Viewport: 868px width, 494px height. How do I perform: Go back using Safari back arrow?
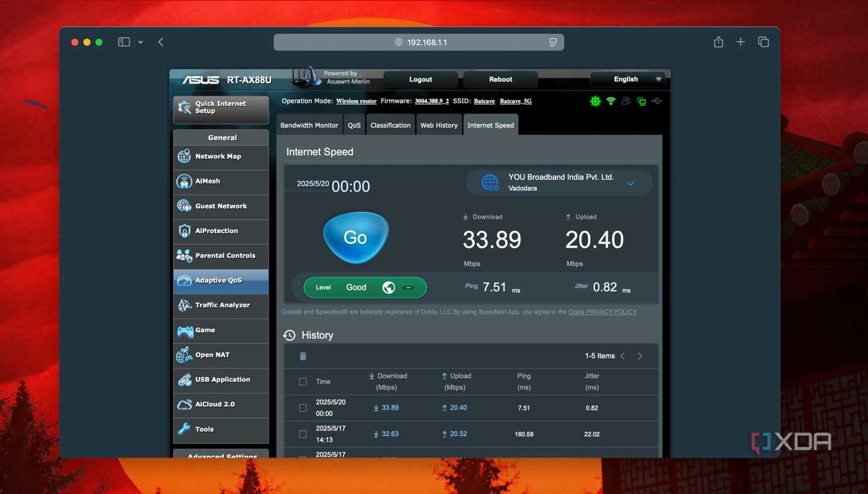click(161, 42)
